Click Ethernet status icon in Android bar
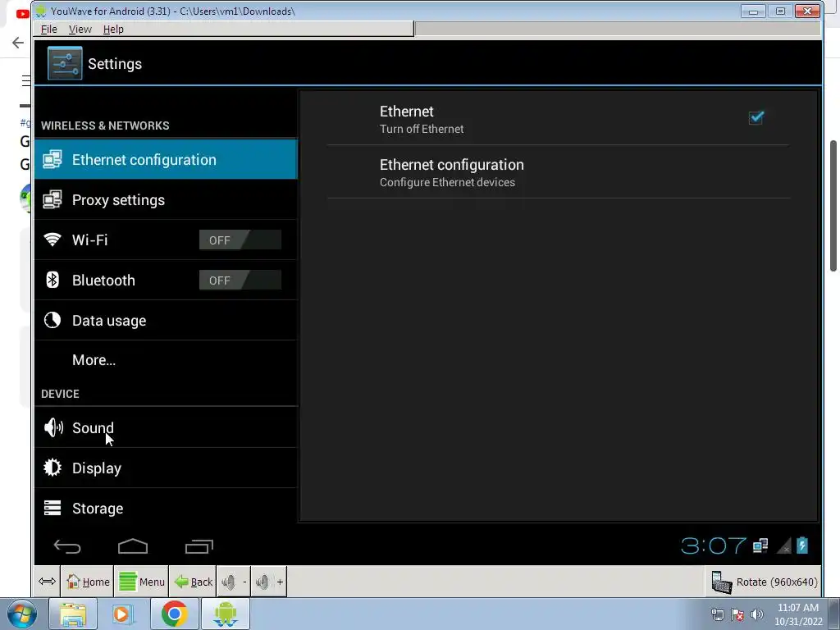Screen dimensions: 840x630 point(760,546)
